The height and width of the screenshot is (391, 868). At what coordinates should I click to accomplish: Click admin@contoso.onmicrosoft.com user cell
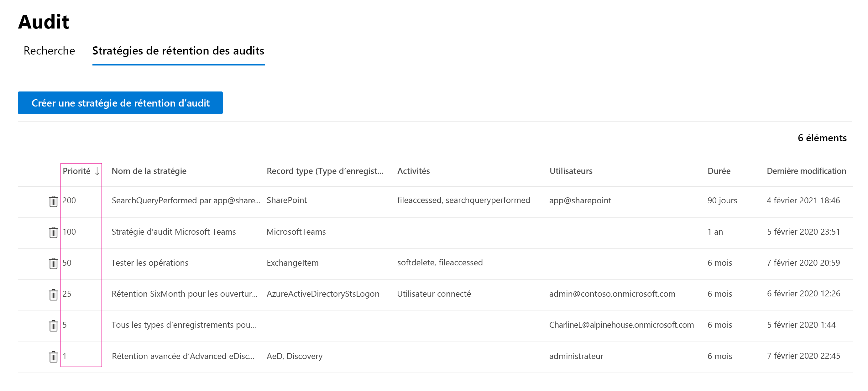pyautogui.click(x=612, y=294)
